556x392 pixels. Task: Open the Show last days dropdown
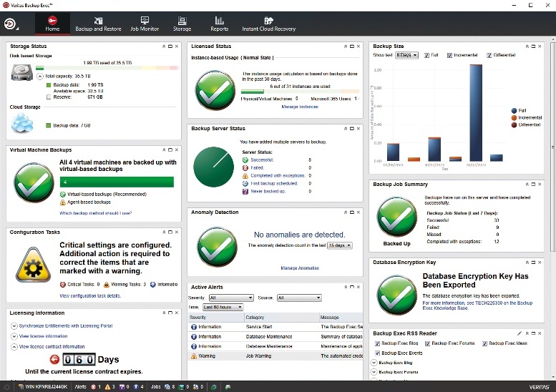[x=406, y=55]
